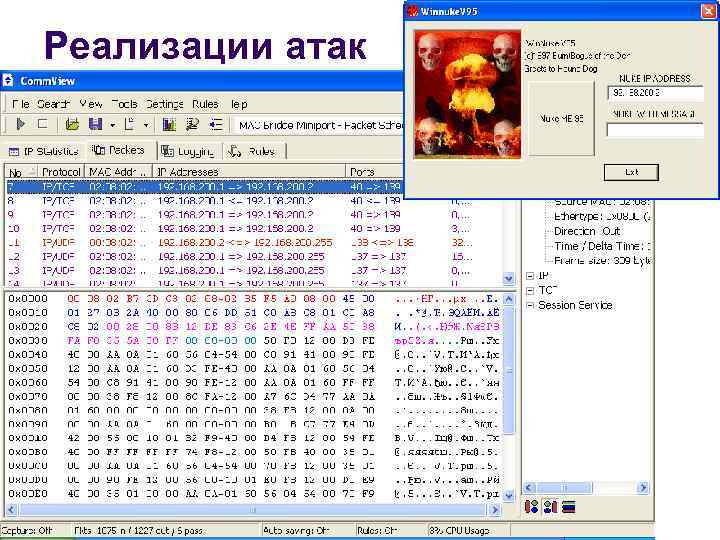Viewport: 720px width, 540px height.
Task: Click the hex view horizontal scroll right arrow
Action: pos(495,509)
